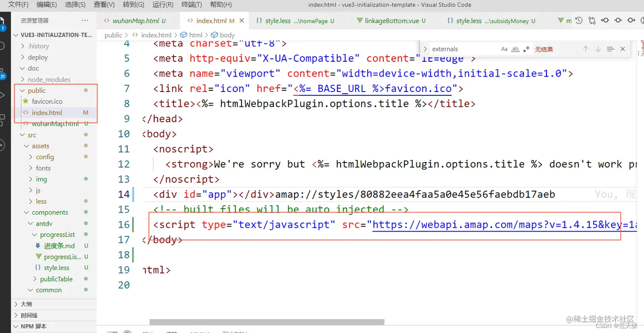Open the Search activity bar icon
The width and height of the screenshot is (644, 333).
[x=2, y=46]
